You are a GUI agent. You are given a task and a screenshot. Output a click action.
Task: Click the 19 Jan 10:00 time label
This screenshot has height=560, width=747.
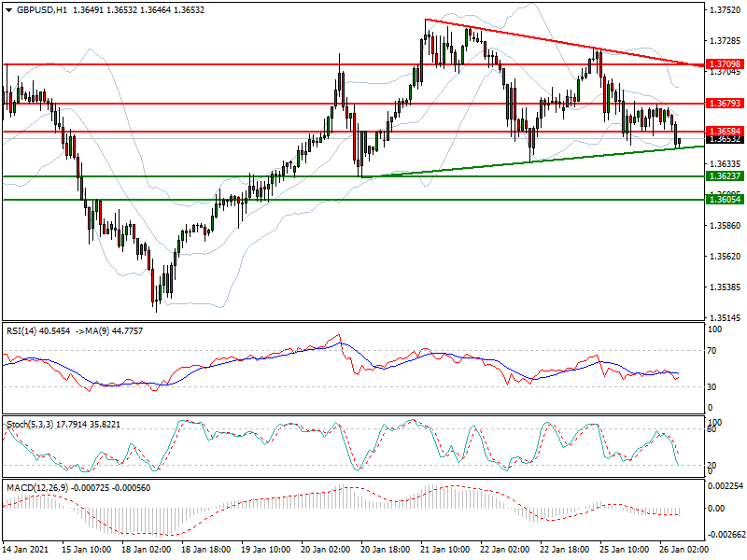(266, 549)
